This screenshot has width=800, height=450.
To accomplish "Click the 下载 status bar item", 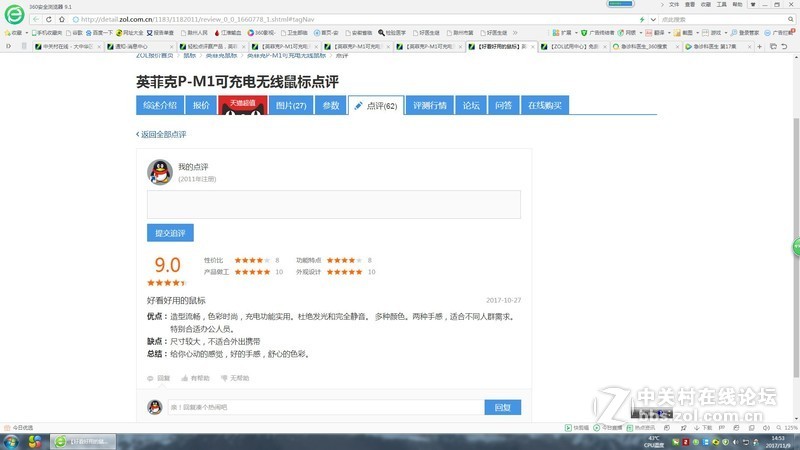I will 703,428.
